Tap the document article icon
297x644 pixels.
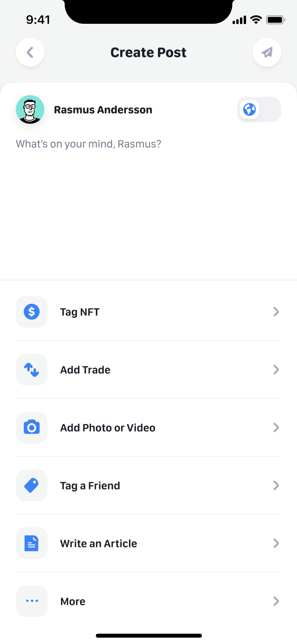[x=32, y=543]
